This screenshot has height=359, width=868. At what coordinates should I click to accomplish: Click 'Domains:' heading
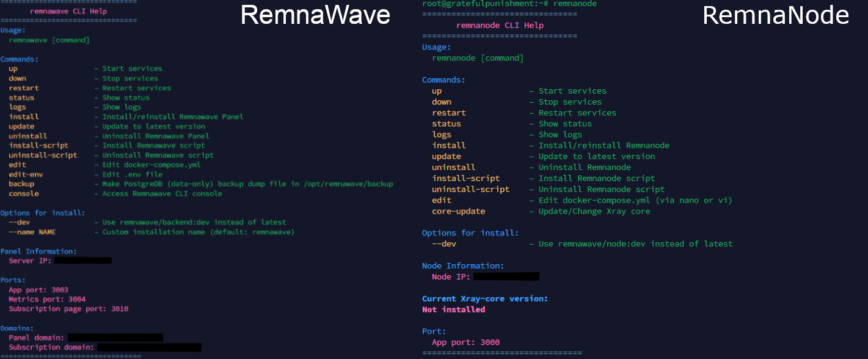[x=17, y=328]
